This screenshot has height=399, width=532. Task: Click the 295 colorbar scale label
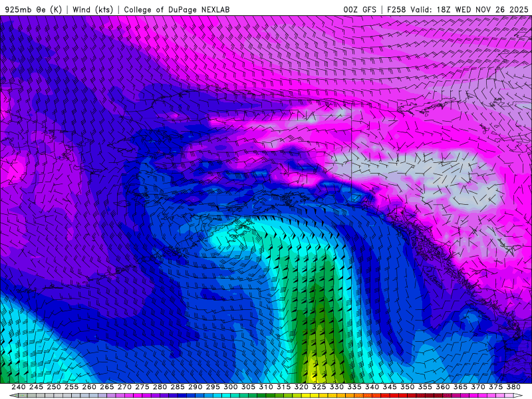[x=212, y=387]
